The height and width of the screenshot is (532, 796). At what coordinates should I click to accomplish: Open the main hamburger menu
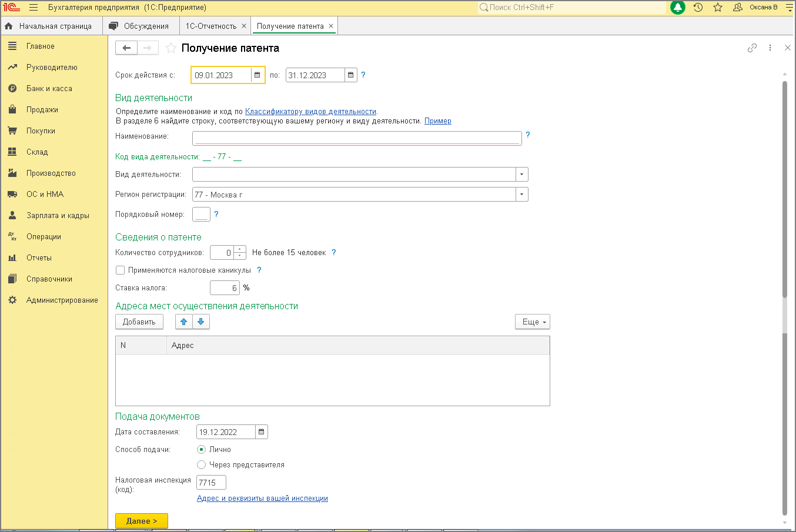point(34,8)
